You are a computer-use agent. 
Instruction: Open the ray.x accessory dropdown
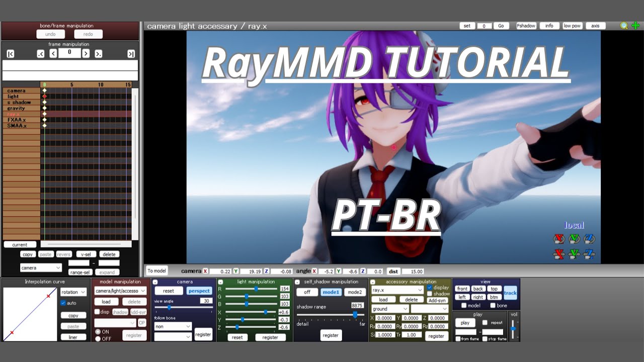tap(397, 290)
